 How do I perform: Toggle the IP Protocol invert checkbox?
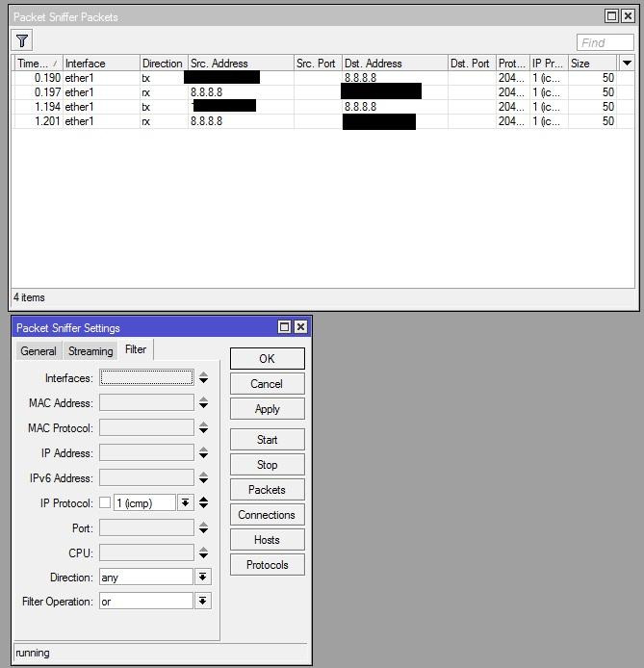pos(105,502)
